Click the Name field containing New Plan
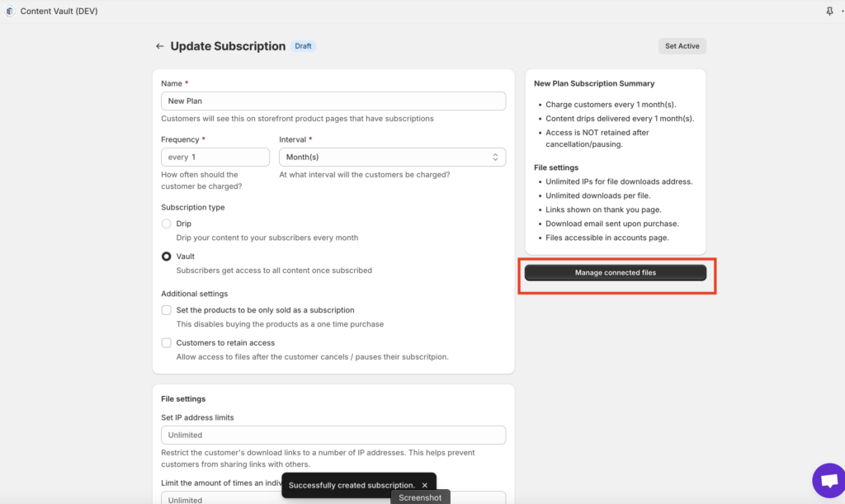Viewport: 845px width, 504px height. tap(333, 101)
